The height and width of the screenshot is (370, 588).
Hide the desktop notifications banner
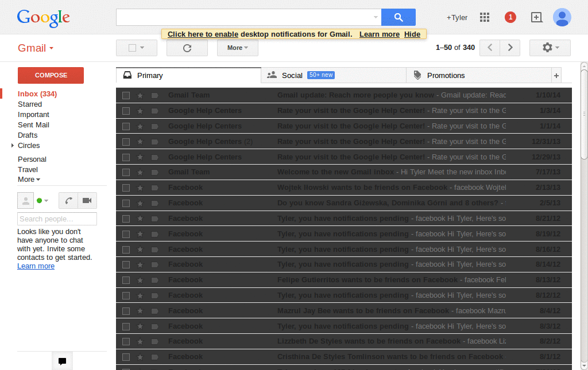pos(412,34)
